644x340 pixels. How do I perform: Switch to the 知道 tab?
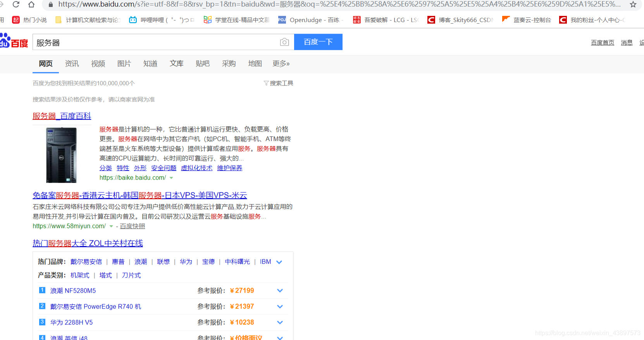(x=150, y=64)
